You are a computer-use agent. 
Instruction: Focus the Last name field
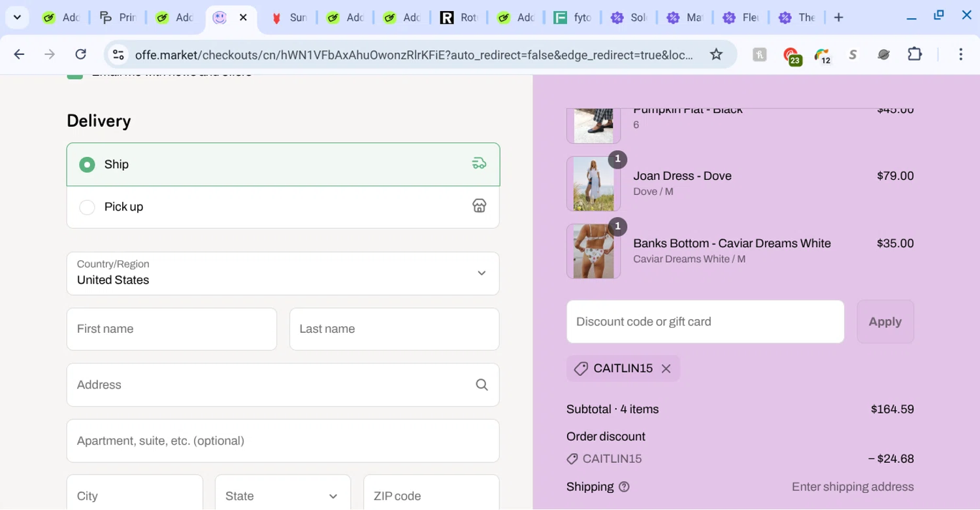(395, 329)
